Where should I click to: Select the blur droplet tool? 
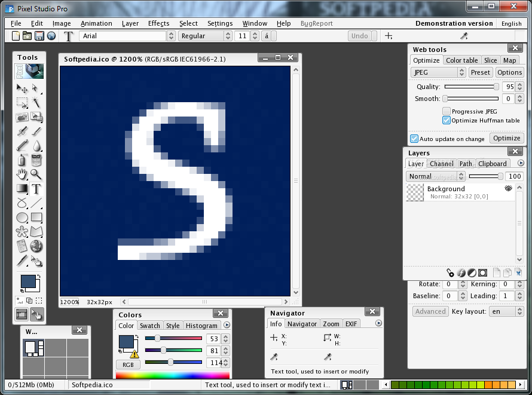pos(36,145)
